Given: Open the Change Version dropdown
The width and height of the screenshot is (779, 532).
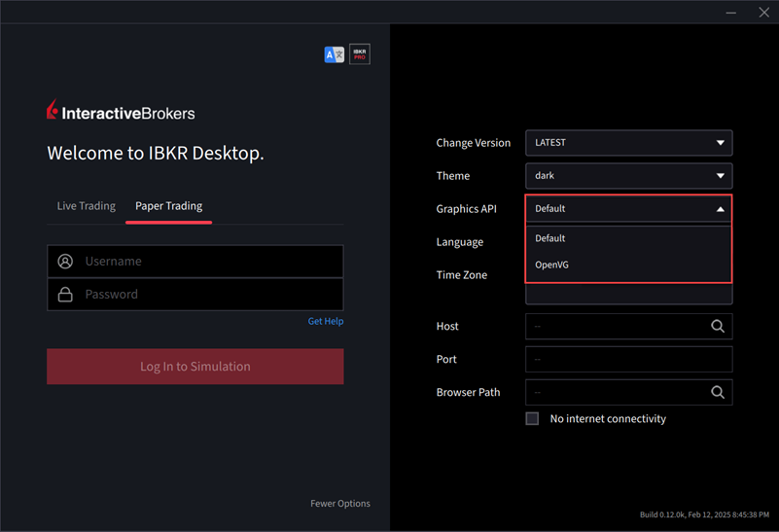Looking at the screenshot, I should pos(628,143).
